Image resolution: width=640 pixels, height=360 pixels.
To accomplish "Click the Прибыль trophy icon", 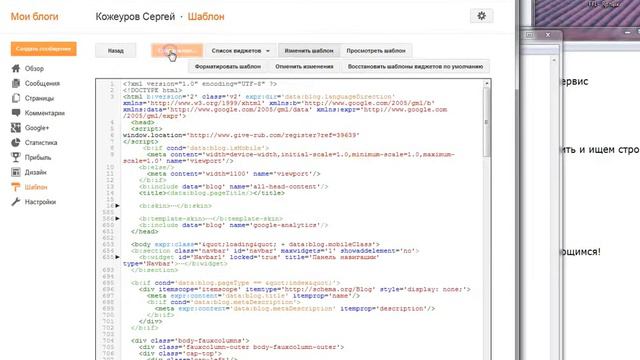I will tap(16, 157).
